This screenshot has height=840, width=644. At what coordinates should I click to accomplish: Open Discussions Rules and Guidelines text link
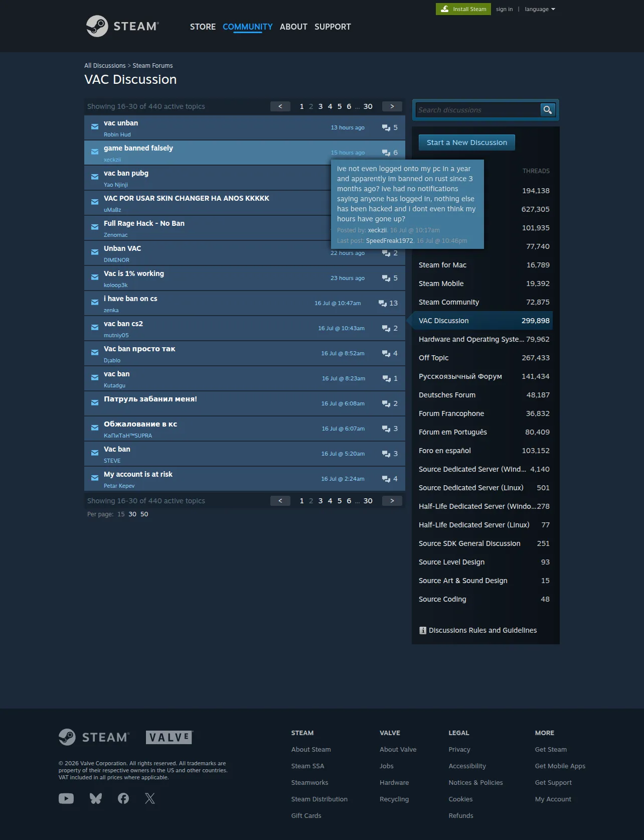click(482, 630)
